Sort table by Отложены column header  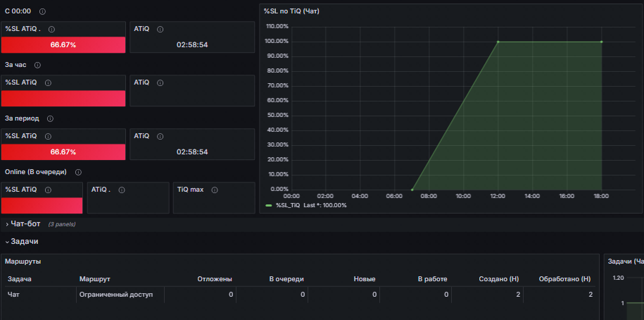[x=215, y=279]
